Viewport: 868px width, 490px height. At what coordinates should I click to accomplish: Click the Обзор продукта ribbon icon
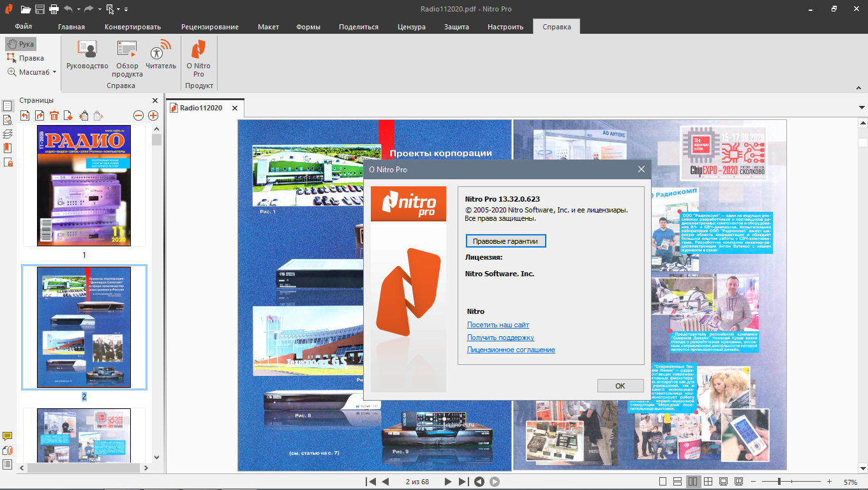(x=127, y=56)
